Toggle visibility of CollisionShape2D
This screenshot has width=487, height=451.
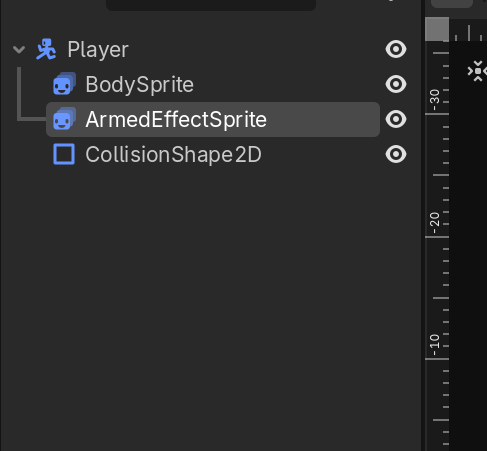pyautogui.click(x=396, y=154)
